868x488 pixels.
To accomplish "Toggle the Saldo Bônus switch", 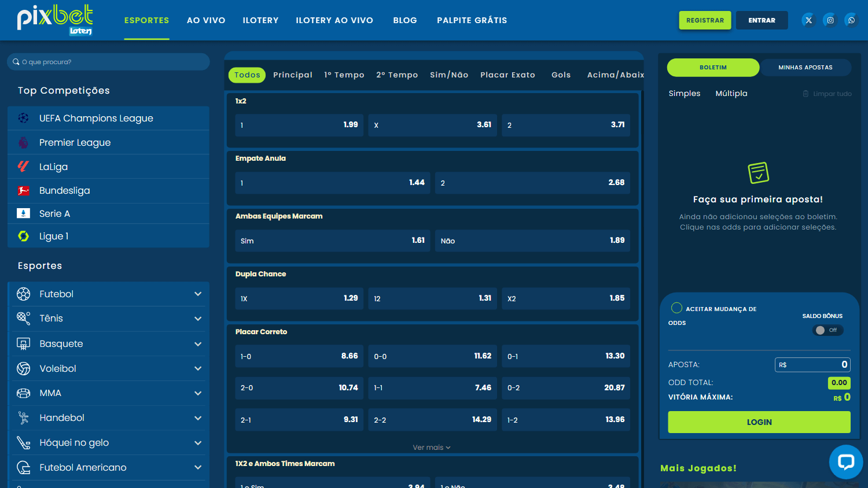I will (x=827, y=330).
